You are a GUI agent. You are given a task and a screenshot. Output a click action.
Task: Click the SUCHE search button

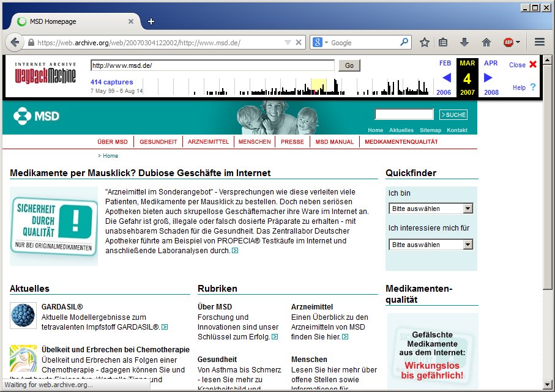(453, 114)
